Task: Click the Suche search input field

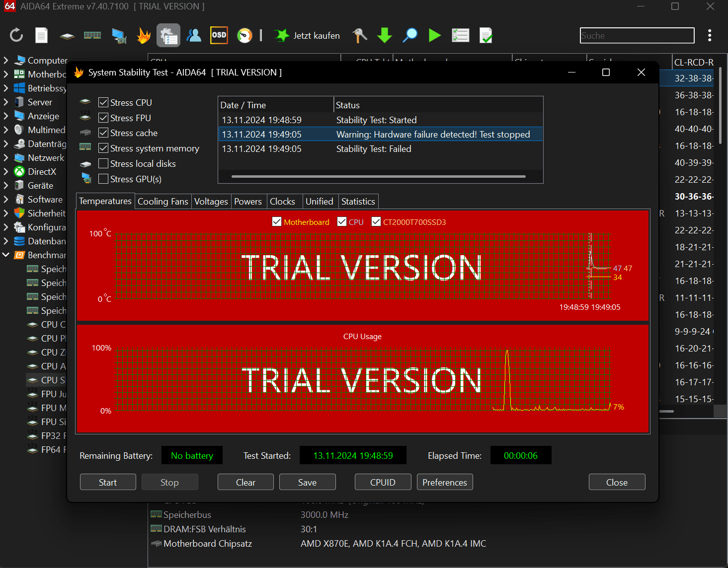Action: (637, 35)
